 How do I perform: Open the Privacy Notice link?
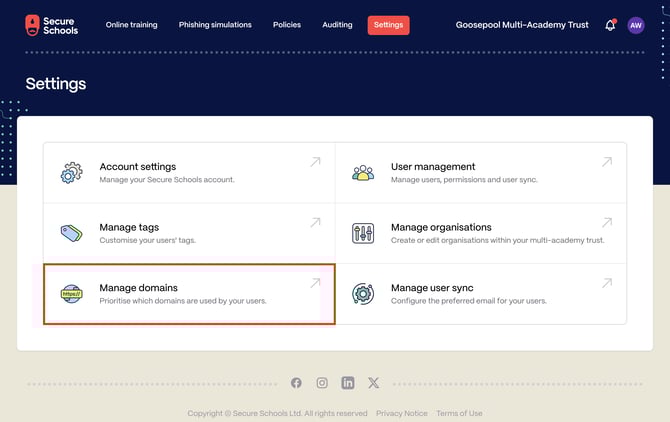401,413
